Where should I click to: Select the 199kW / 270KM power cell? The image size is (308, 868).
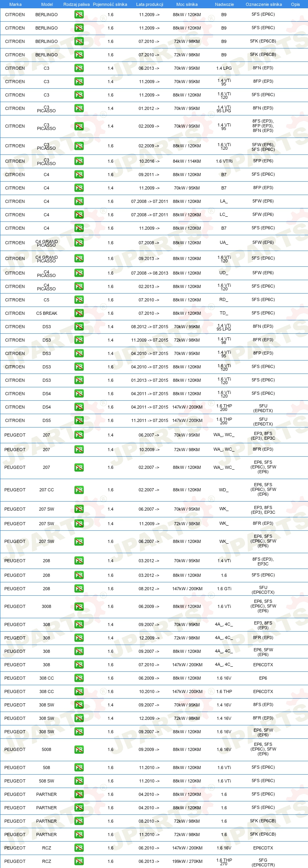(187, 861)
